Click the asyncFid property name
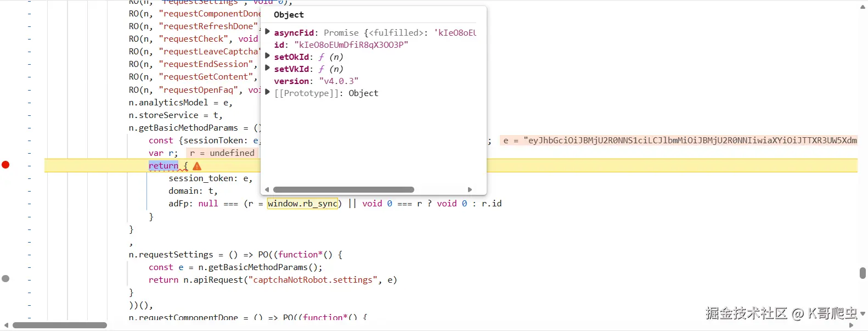868x331 pixels. [294, 32]
